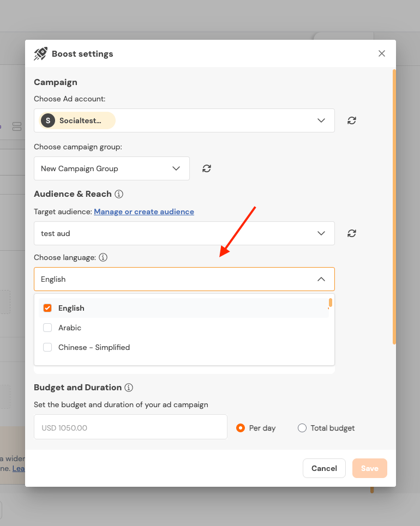Select the Per day budget option
This screenshot has width=420, height=526.
(x=241, y=428)
